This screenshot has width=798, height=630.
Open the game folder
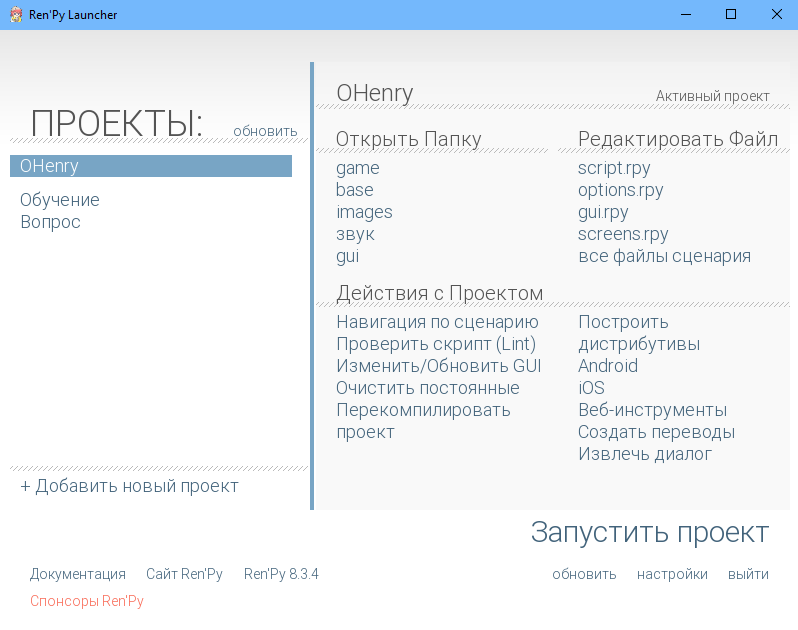tap(358, 168)
